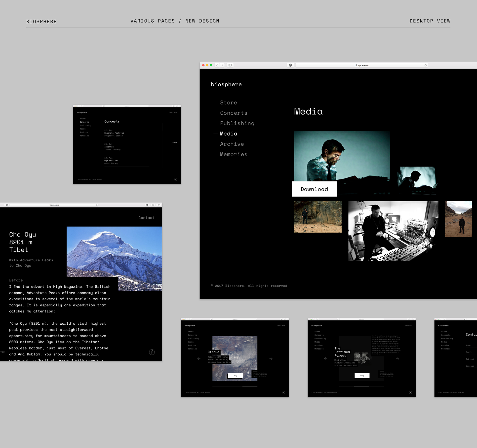
Task: Open the rocky cliff photo thumbnail
Action: (x=318, y=217)
